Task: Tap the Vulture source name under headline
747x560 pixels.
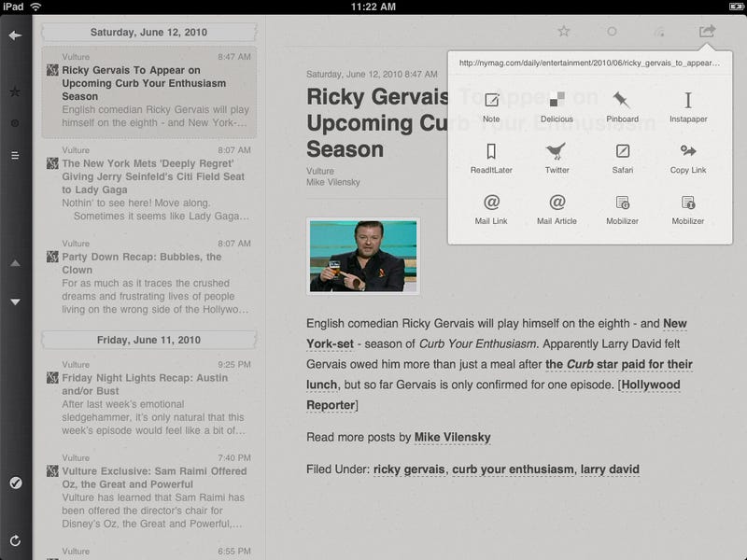Action: (x=320, y=171)
